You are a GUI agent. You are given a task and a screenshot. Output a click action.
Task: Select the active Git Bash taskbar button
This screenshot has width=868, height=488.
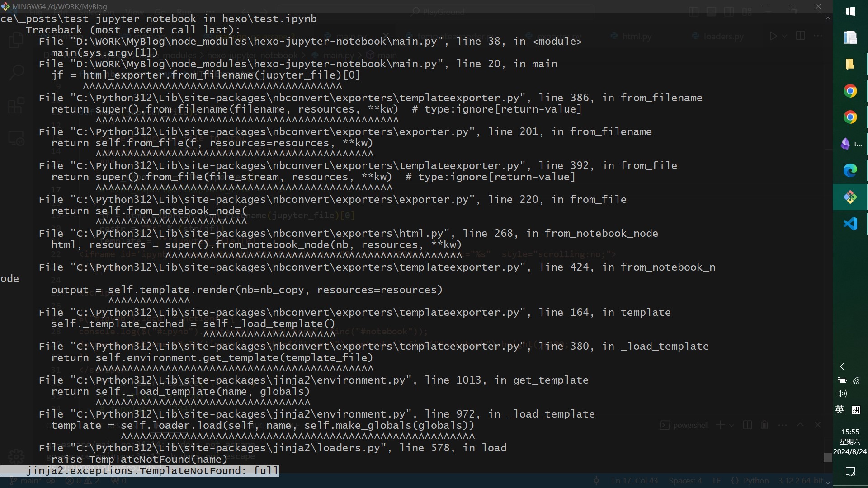pyautogui.click(x=850, y=197)
